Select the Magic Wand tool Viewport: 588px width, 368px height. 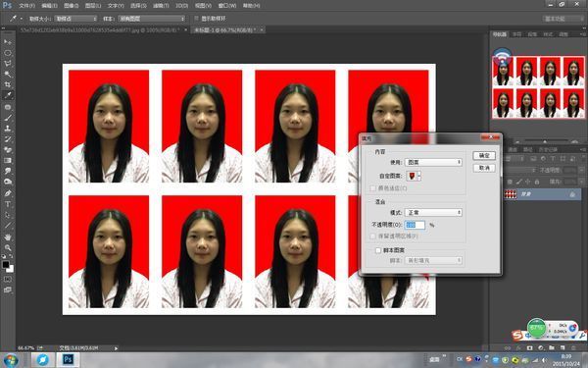click(8, 74)
